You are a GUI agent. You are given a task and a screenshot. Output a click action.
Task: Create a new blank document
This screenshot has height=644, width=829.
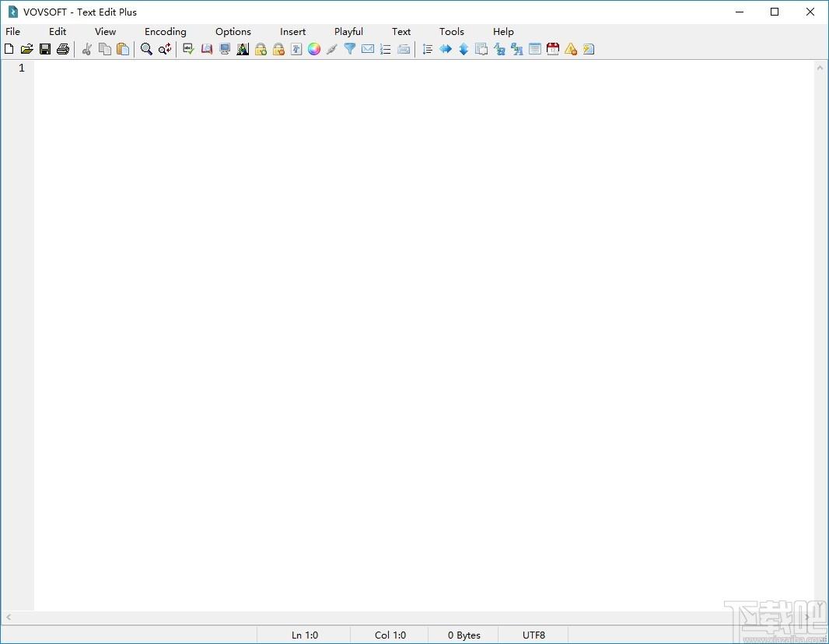(9, 49)
